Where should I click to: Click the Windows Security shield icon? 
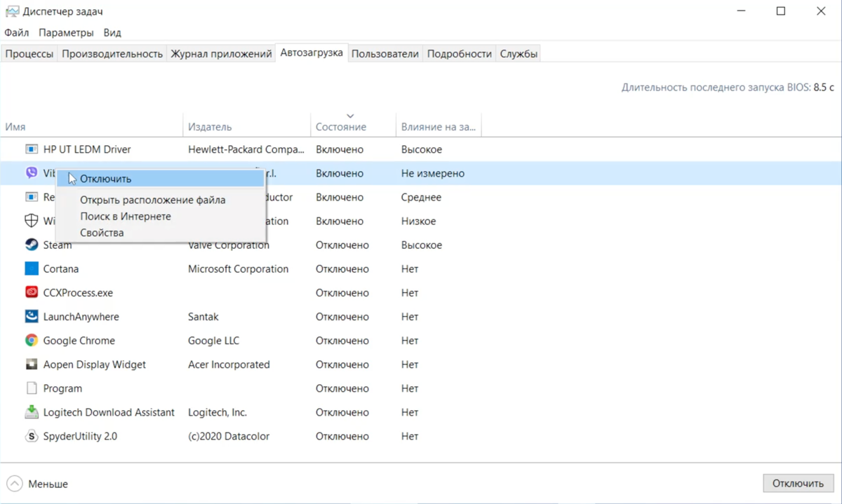pyautogui.click(x=32, y=221)
